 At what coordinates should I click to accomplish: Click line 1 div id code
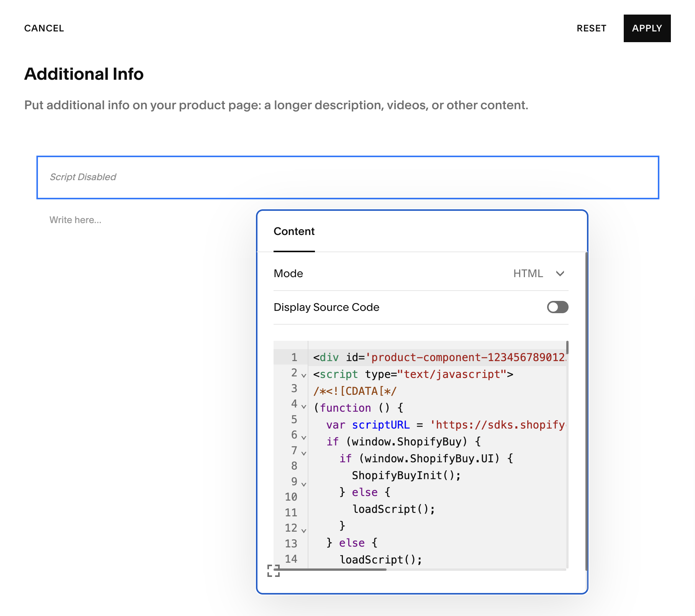click(439, 358)
